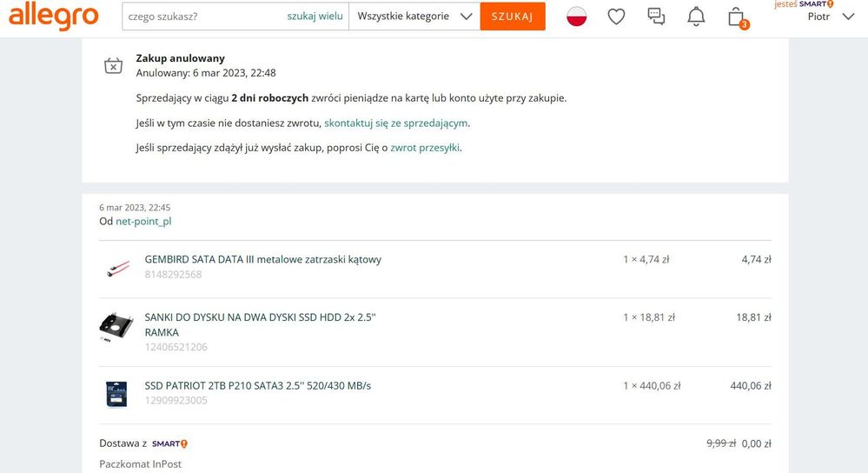This screenshot has height=473, width=868.
Task: Open favorites via the heart icon
Action: pos(616,17)
